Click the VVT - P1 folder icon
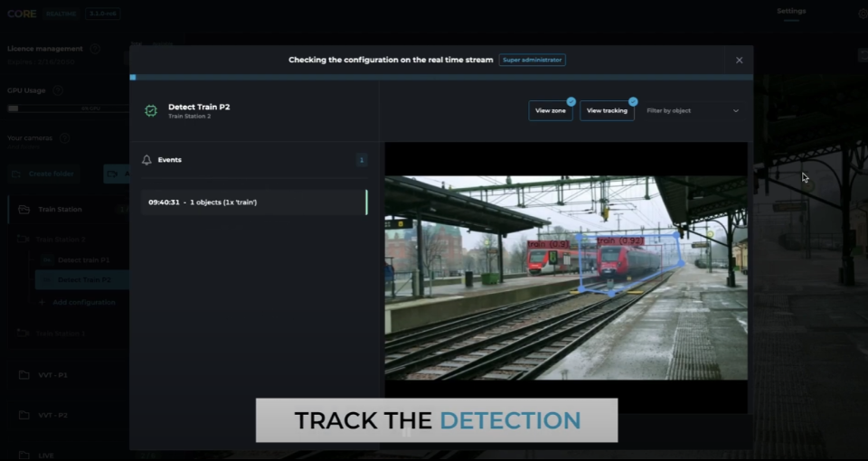 click(x=24, y=374)
